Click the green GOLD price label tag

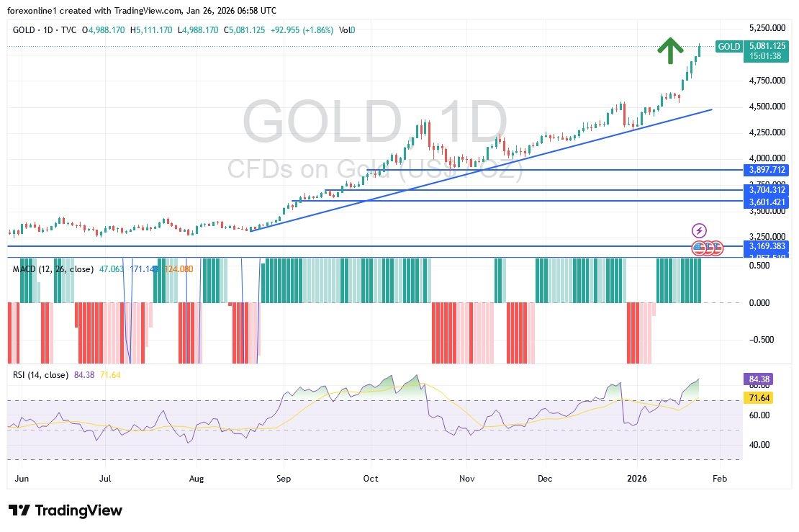(x=728, y=47)
